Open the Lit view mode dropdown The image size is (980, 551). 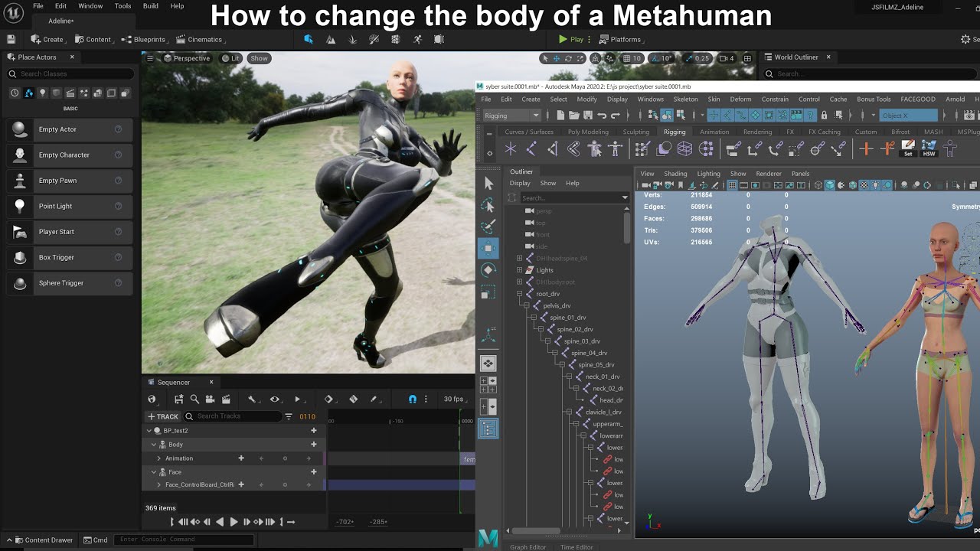click(x=230, y=58)
